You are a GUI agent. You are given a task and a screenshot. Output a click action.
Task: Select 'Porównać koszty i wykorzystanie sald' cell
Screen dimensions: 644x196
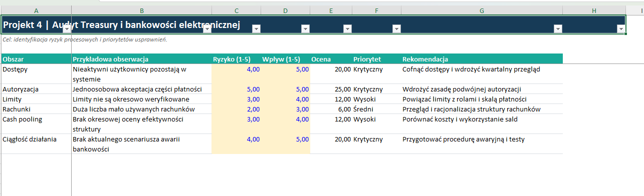[x=482, y=124]
